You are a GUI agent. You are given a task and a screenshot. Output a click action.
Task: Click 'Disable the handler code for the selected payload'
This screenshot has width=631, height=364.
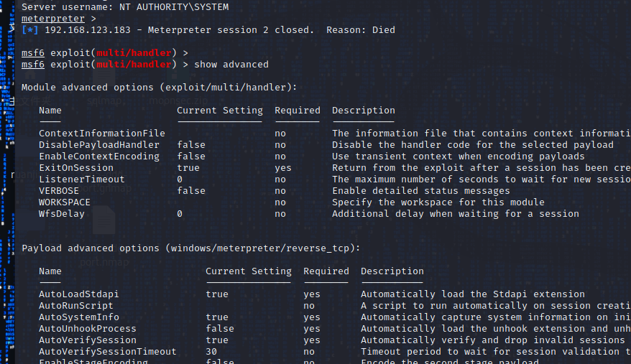point(473,145)
